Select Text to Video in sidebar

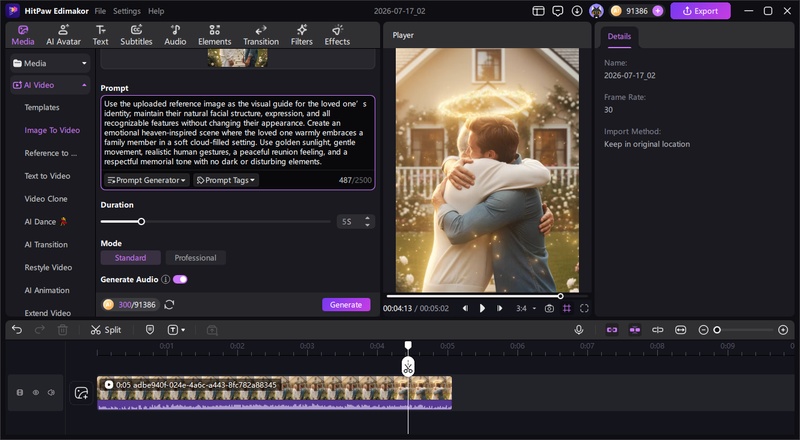47,176
